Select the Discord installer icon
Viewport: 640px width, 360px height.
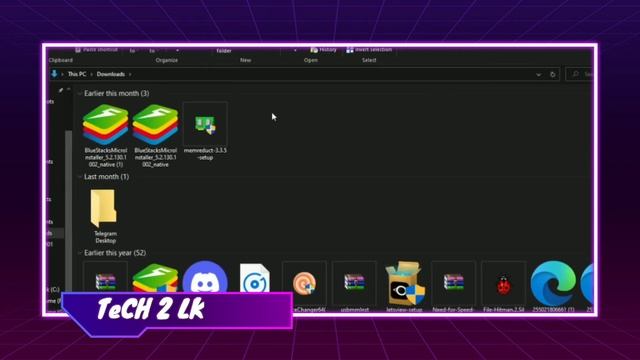pos(205,277)
